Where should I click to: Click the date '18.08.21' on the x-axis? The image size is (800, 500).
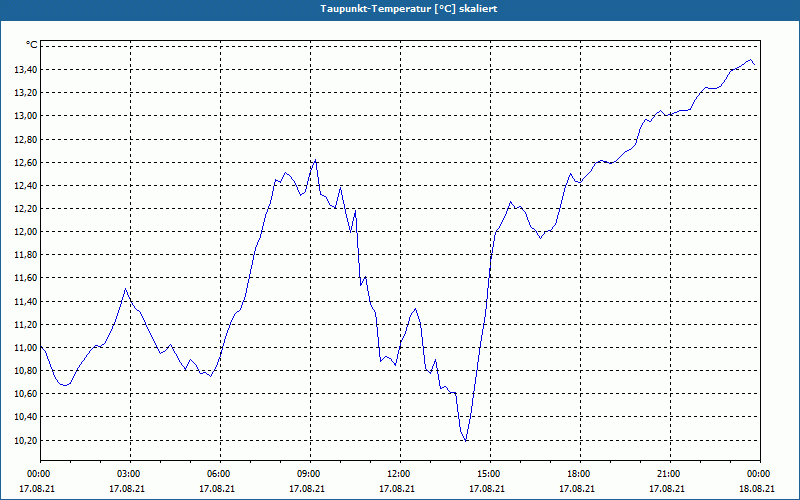click(757, 488)
